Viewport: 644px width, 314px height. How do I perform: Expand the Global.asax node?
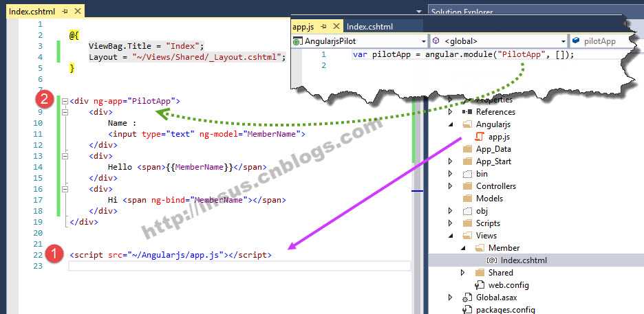(451, 298)
